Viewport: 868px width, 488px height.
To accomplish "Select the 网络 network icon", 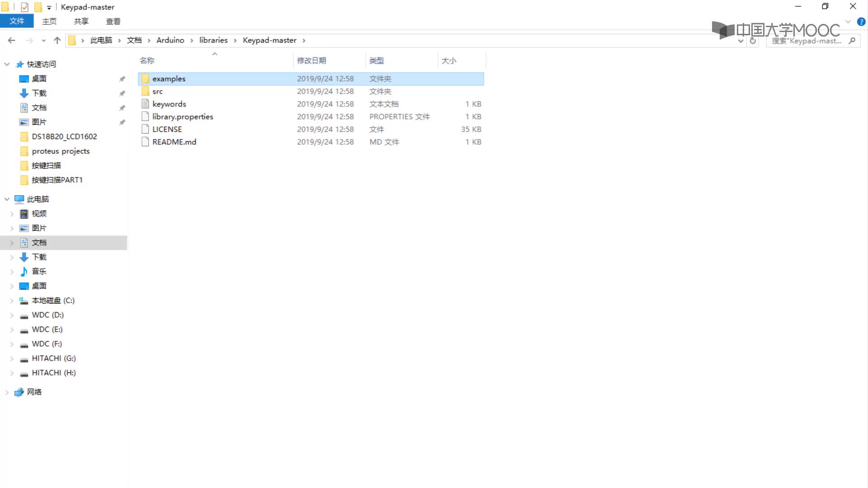I will [19, 392].
